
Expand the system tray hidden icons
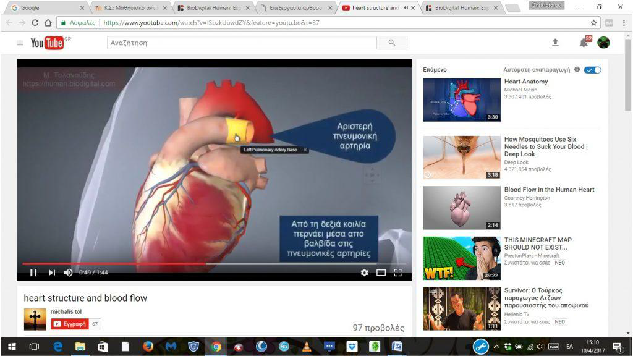click(496, 347)
